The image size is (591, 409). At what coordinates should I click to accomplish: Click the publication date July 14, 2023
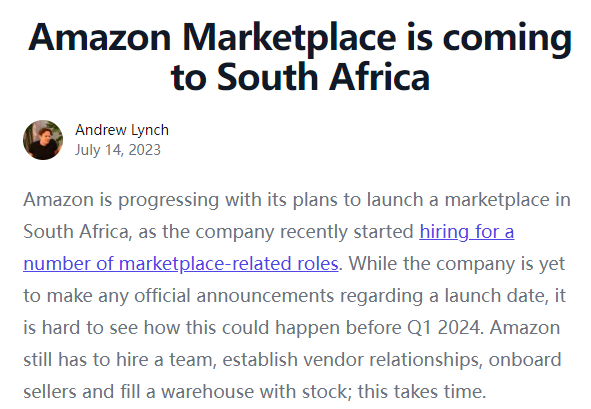(x=118, y=150)
